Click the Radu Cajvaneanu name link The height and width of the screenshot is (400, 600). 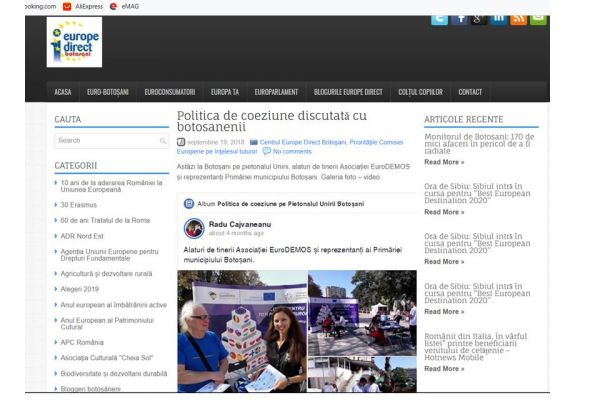click(240, 224)
